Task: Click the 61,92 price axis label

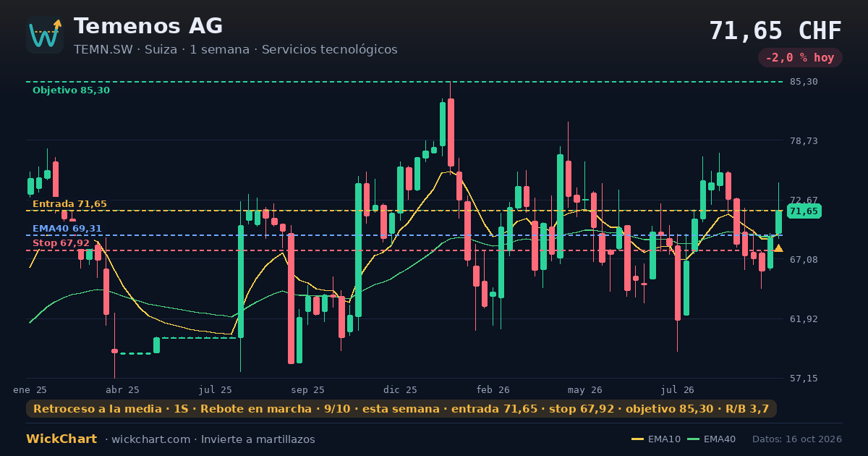Action: point(804,319)
